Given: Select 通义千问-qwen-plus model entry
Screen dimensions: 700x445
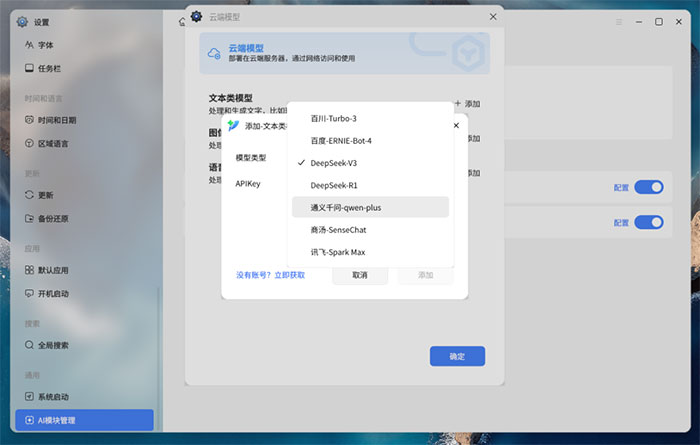Looking at the screenshot, I should click(370, 207).
